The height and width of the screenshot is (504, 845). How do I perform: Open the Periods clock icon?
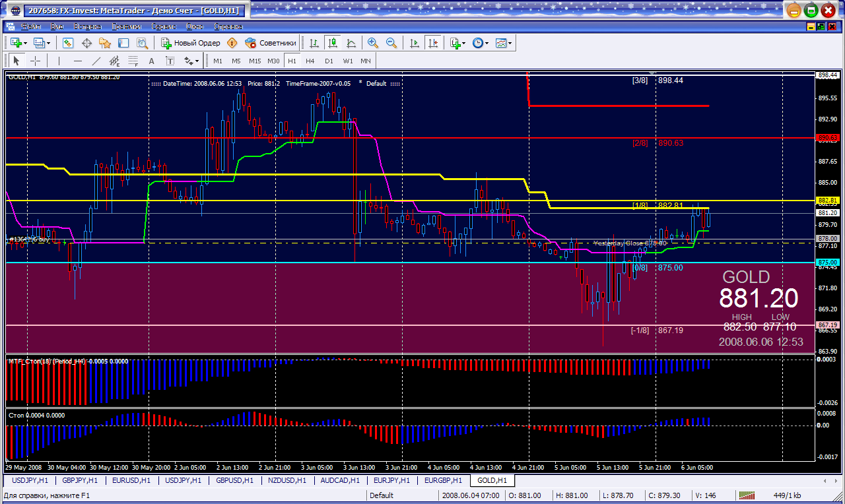478,43
